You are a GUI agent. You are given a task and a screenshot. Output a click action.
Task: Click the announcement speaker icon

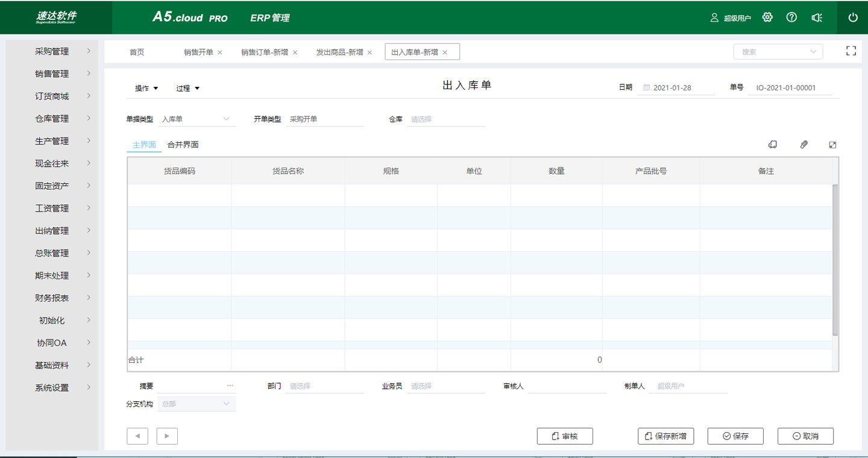coord(817,17)
